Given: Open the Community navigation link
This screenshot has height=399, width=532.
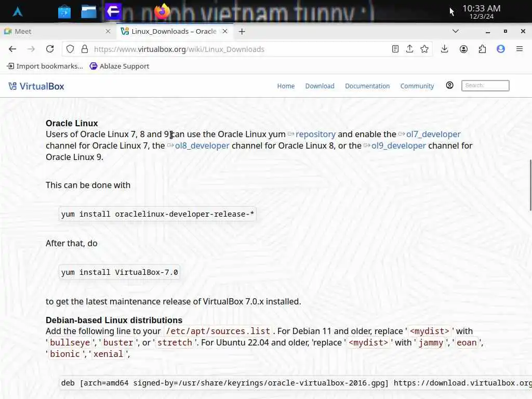Looking at the screenshot, I should click(x=417, y=86).
